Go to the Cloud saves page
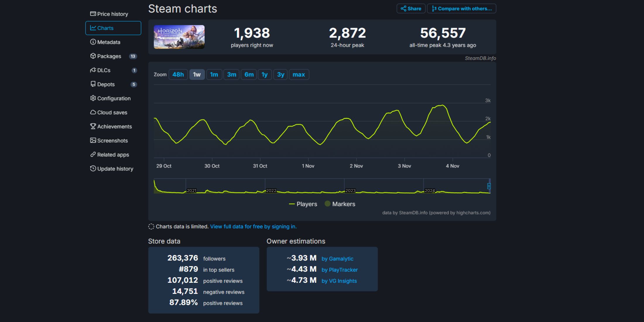644x322 pixels. tap(113, 112)
